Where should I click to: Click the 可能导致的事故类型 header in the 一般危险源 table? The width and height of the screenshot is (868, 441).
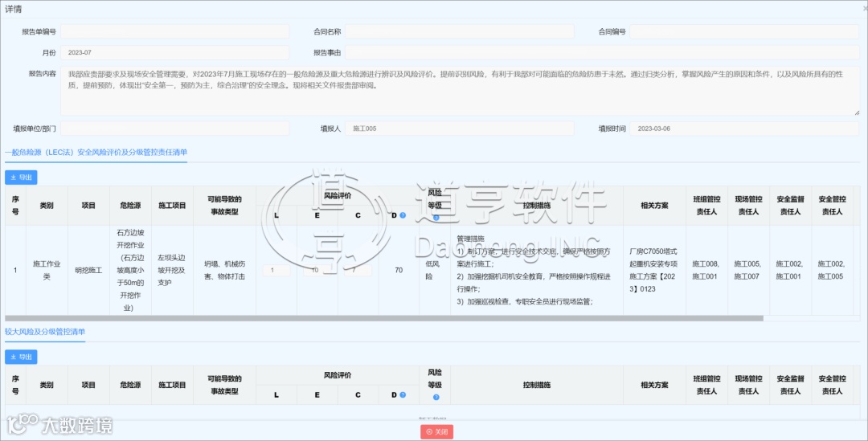pyautogui.click(x=225, y=206)
